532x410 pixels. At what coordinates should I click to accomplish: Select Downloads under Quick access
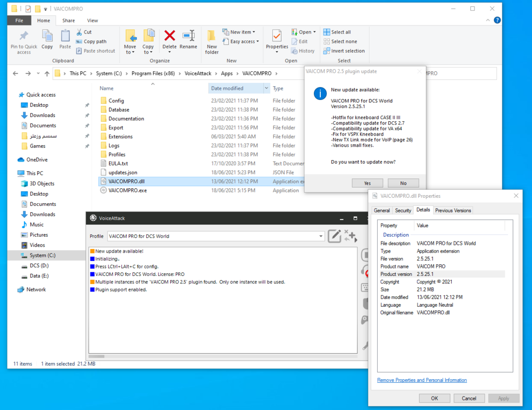(x=43, y=115)
